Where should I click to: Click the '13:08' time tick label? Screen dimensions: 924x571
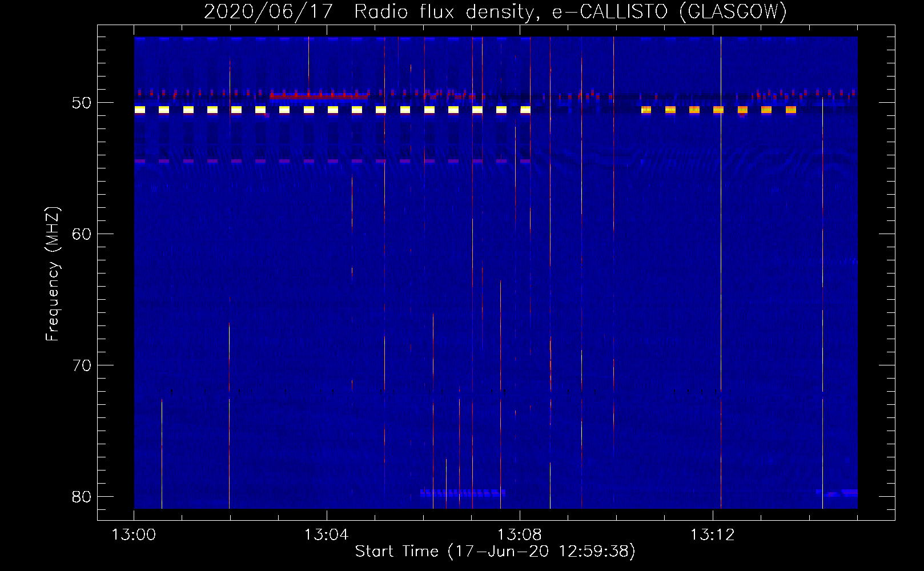519,535
